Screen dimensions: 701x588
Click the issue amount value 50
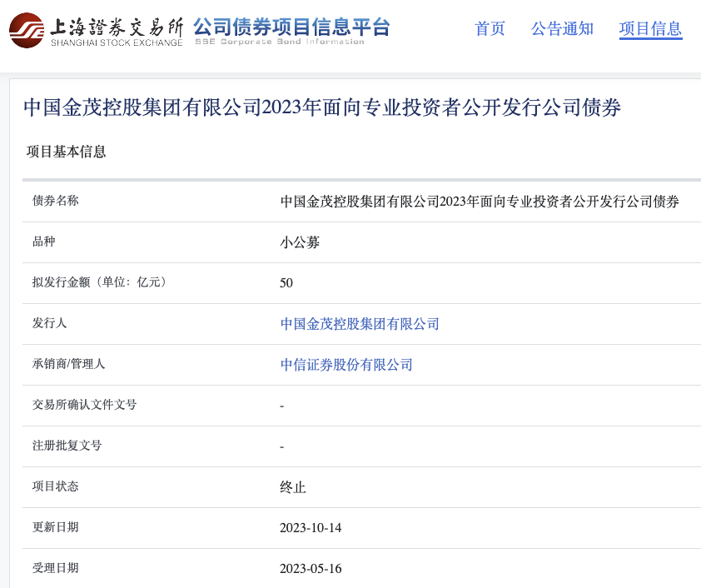(286, 283)
